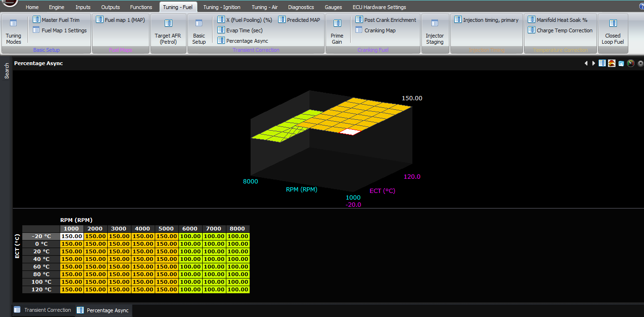Image resolution: width=644 pixels, height=317 pixels.
Task: Toggle 3D surface graph view icon
Action: (612, 63)
